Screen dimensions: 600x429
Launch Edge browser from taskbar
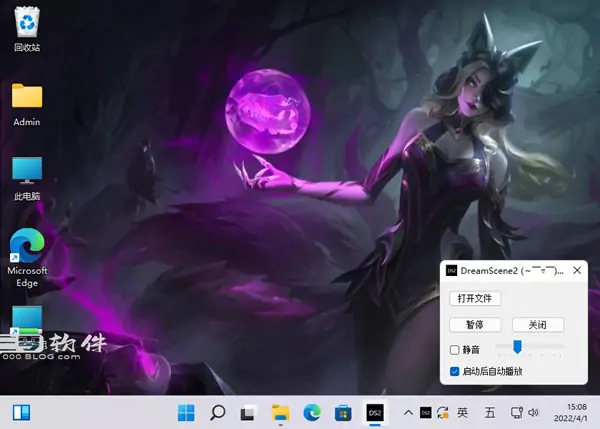pos(312,413)
